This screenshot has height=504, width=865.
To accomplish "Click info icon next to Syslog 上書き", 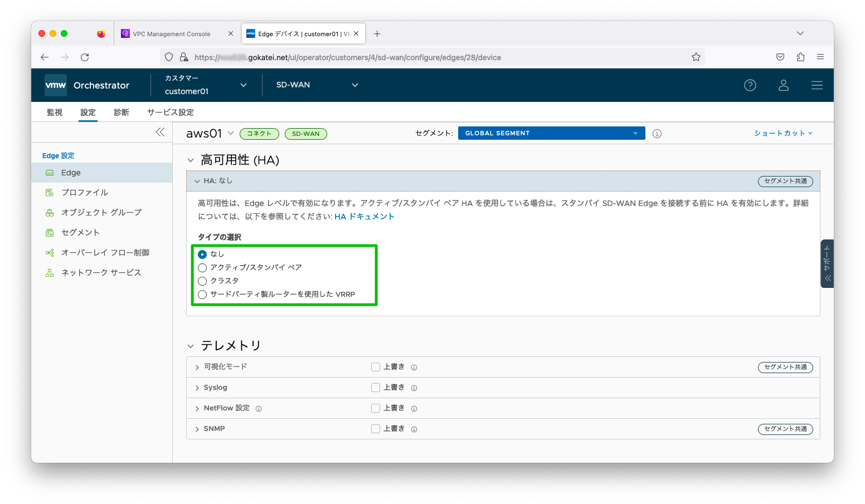I will pos(414,388).
